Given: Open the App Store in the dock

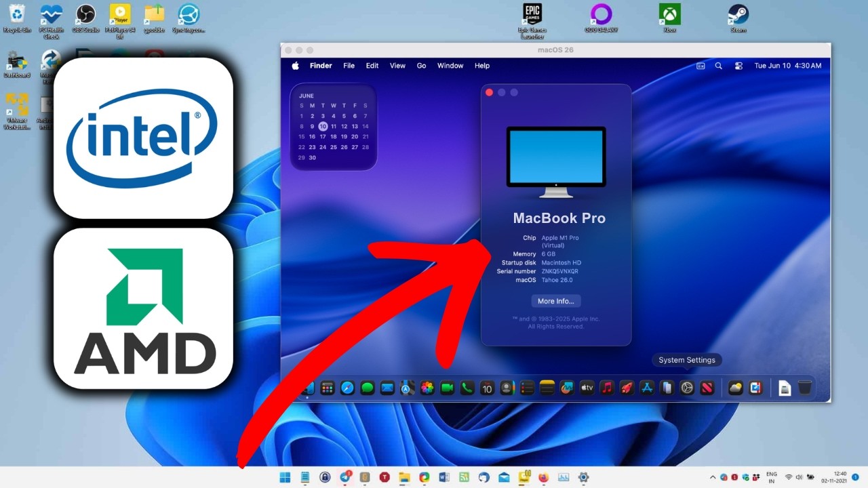Looking at the screenshot, I should click(647, 388).
